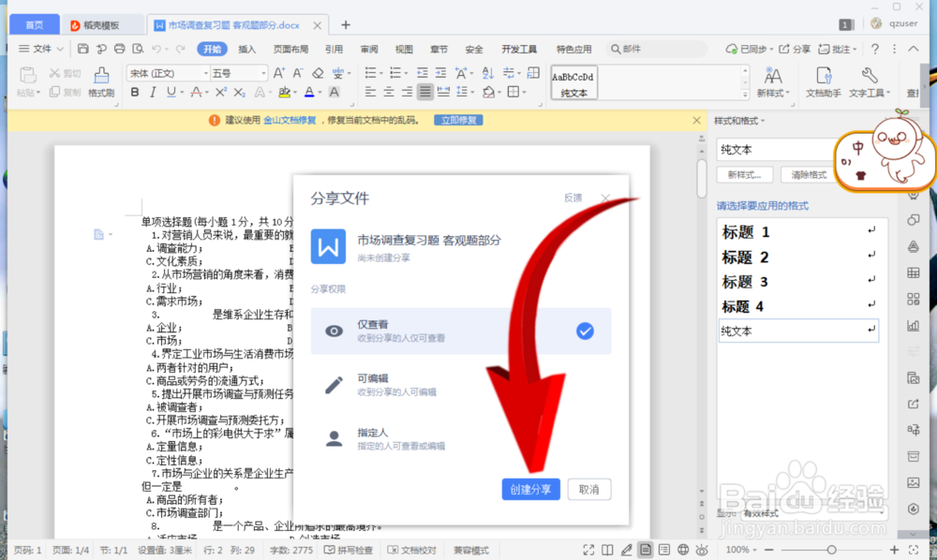The width and height of the screenshot is (937, 560).
Task: Click the Save icon in the quick toolbar
Action: [x=83, y=49]
